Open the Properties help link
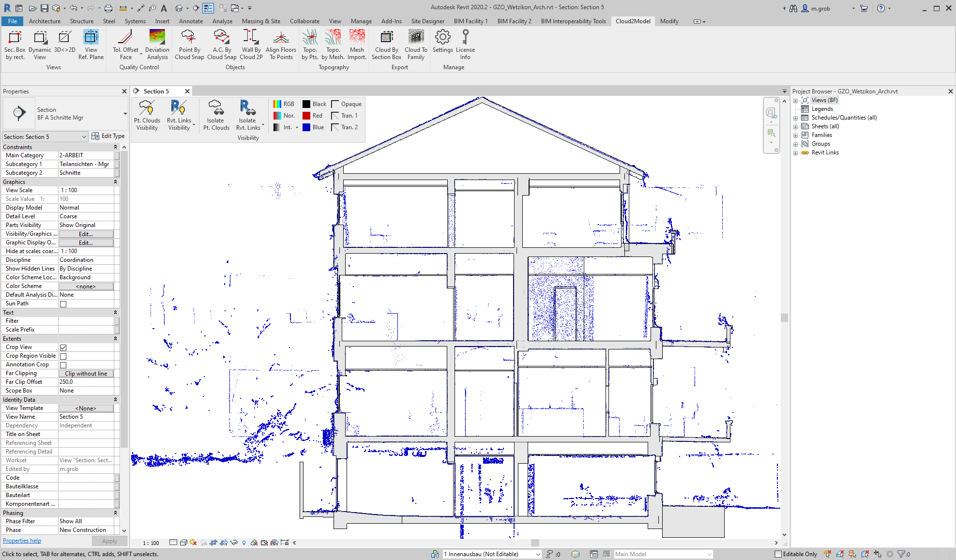This screenshot has height=560, width=956. tap(22, 541)
